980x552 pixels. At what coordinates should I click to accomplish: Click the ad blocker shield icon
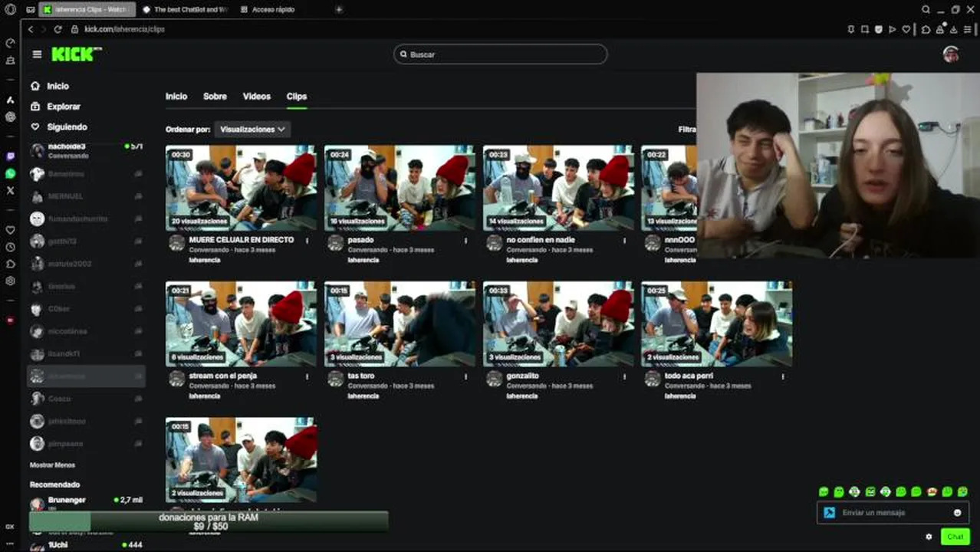879,29
